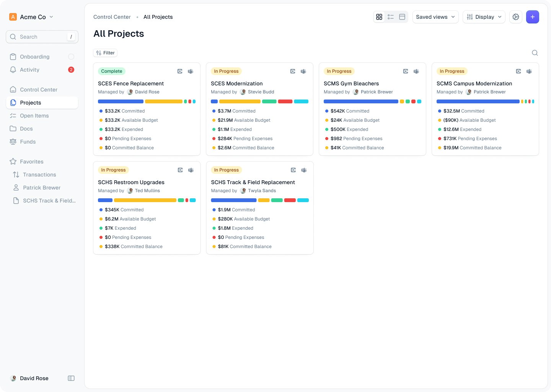551x392 pixels.
Task: Select Projects in the sidebar
Action: point(42,103)
